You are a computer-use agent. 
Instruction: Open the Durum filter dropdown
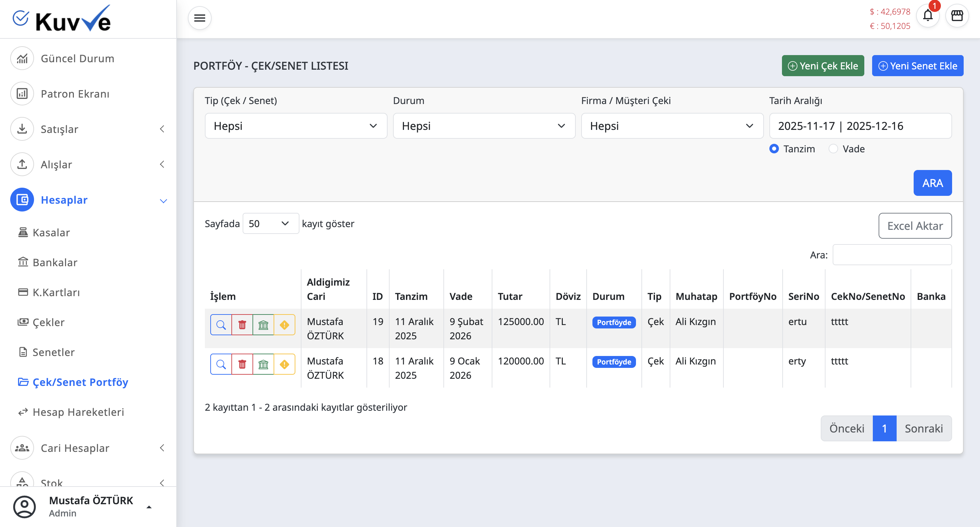[x=484, y=126]
